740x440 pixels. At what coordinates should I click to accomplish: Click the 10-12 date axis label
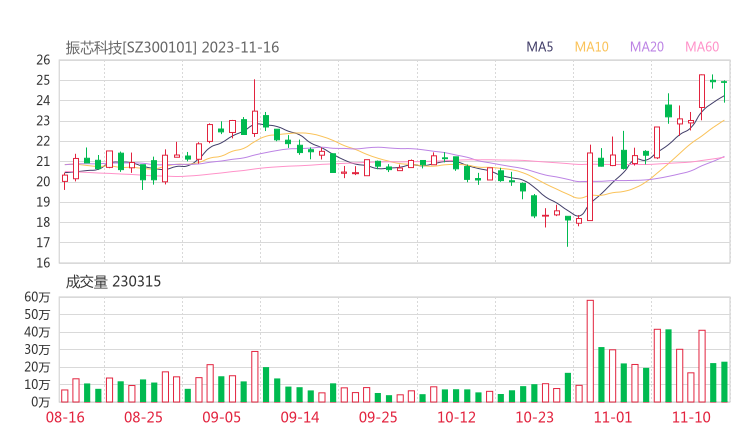(456, 417)
